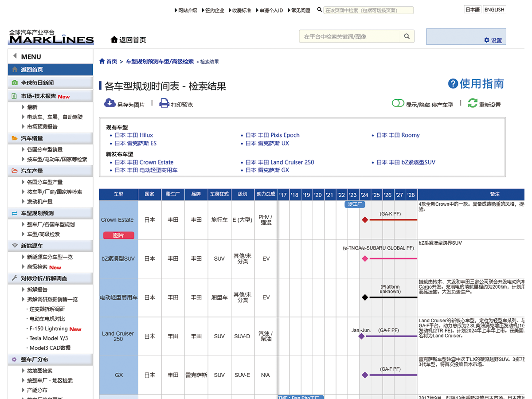Screen dimensions: 532x399
Task: Open 按地图检索 sidebar item
Action: 39,371
